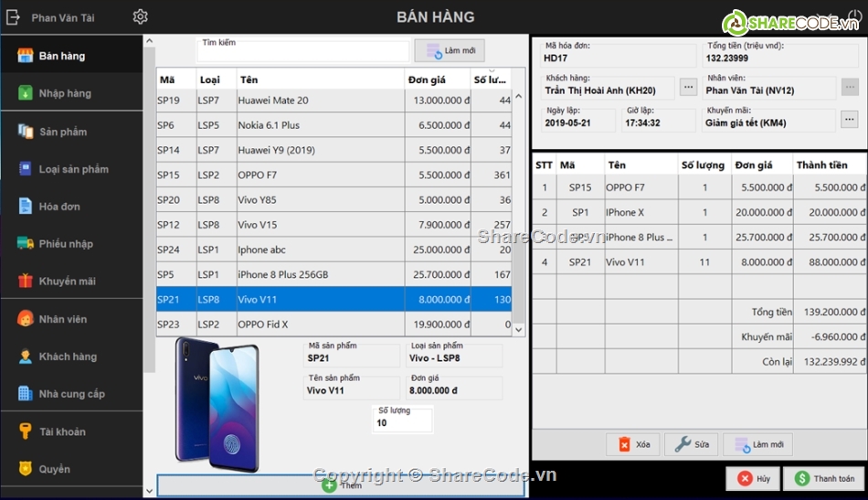
Task: Open promotion picker next to Khuyến mãi field
Action: coord(849,120)
